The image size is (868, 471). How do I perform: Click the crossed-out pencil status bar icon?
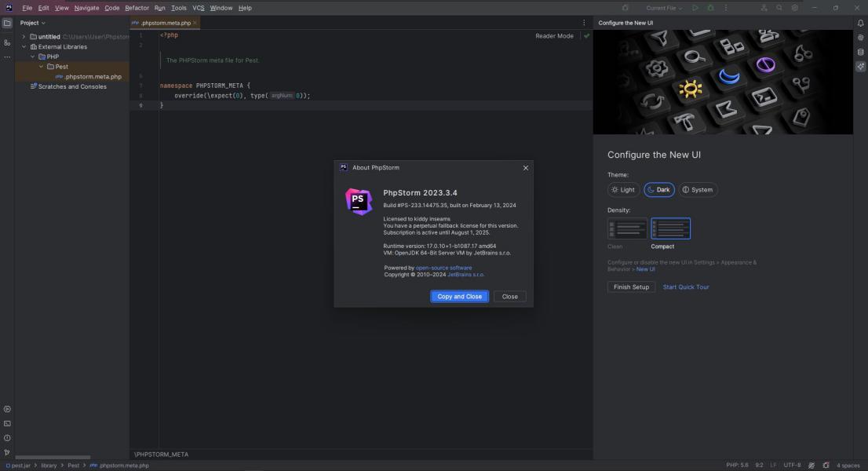pyautogui.click(x=811, y=466)
